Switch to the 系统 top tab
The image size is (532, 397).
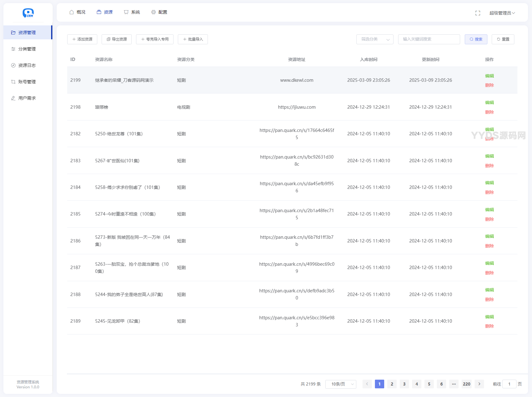(132, 12)
